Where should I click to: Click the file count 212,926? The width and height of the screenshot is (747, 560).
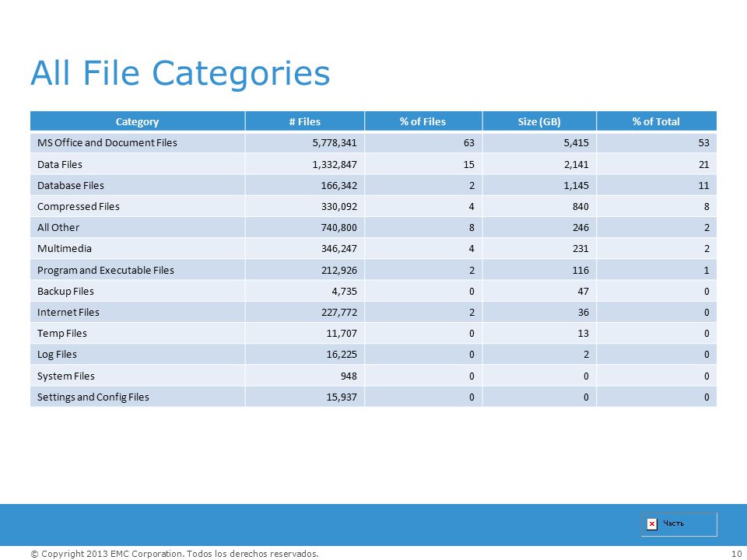coord(338,270)
